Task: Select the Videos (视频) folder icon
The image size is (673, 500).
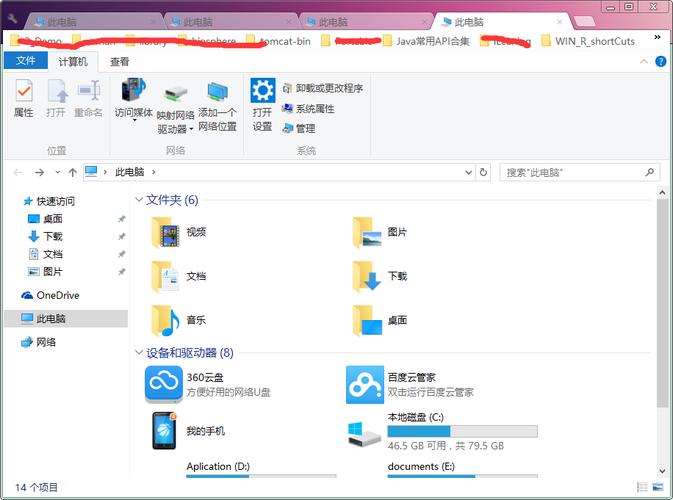Action: click(x=166, y=233)
